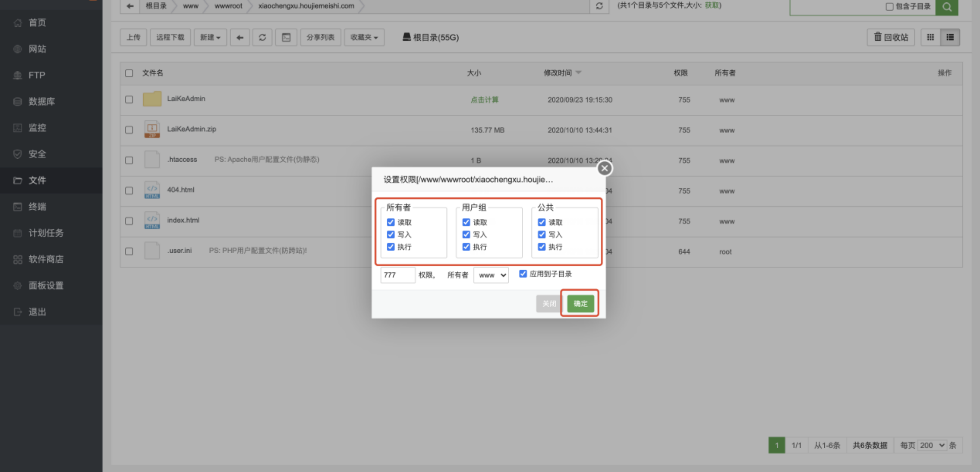Select the .htaccess row checkbox
This screenshot has width=980, height=472.
tap(129, 160)
